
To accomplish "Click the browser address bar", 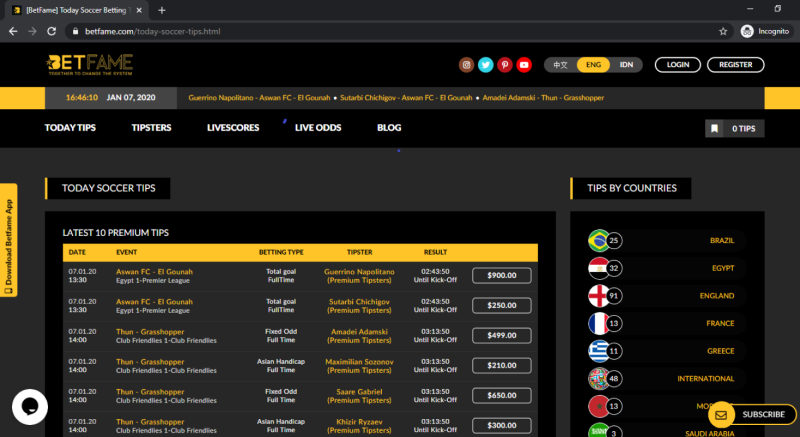I will tap(398, 31).
